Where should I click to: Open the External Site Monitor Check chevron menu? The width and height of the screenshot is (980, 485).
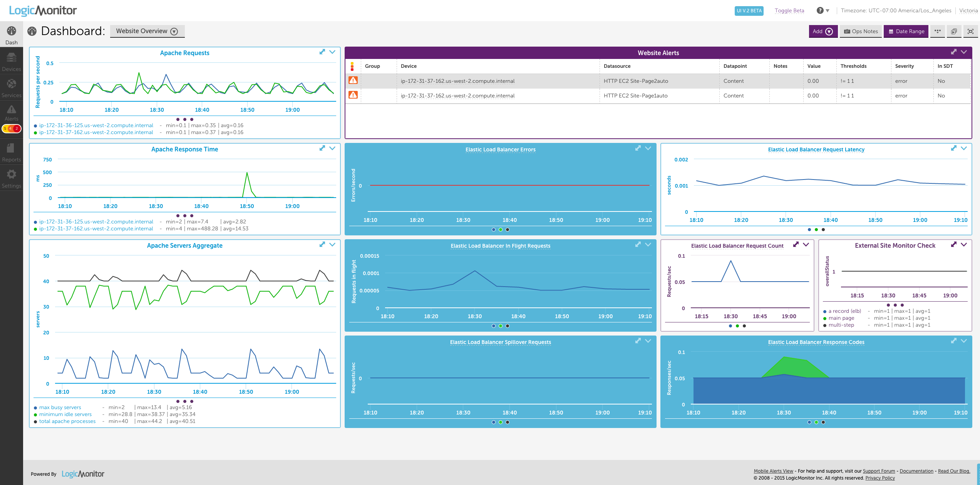click(964, 245)
